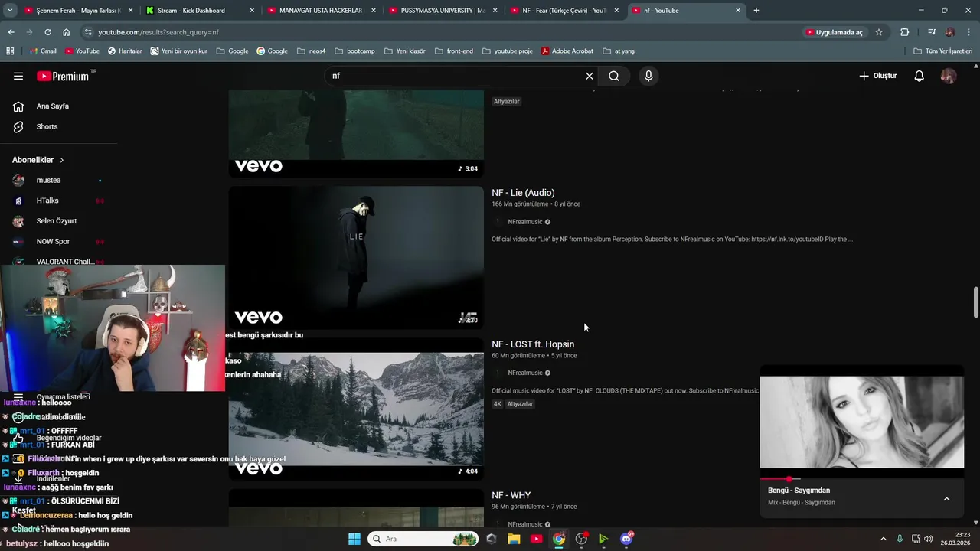This screenshot has height=551, width=980.
Task: Click the snowy mountain LOST thumbnail
Action: pos(356,409)
